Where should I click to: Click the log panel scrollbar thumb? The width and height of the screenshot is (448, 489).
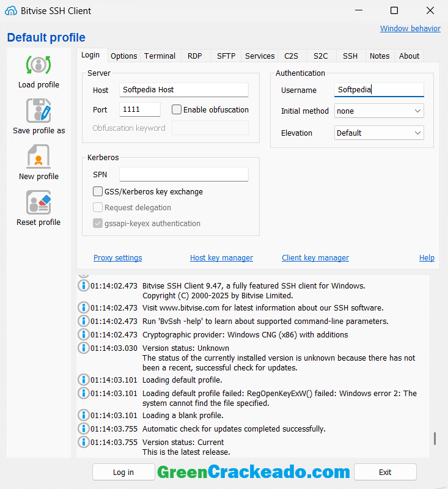[x=435, y=438]
